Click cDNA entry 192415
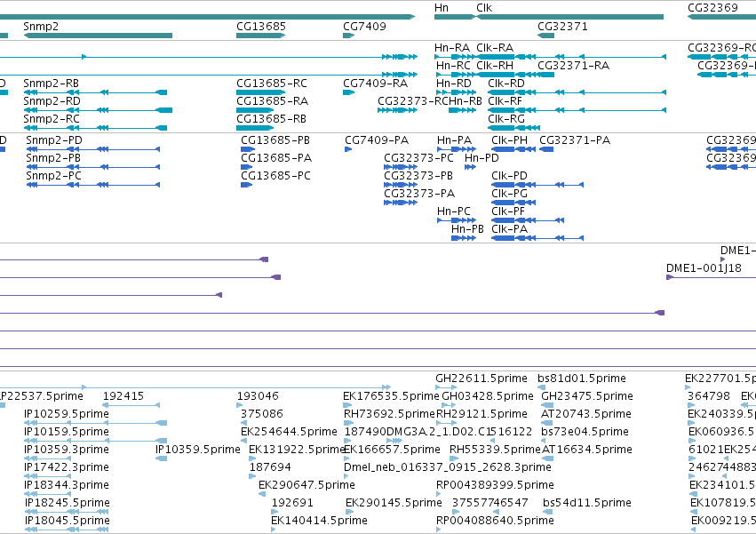The width and height of the screenshot is (756, 534). click(123, 396)
